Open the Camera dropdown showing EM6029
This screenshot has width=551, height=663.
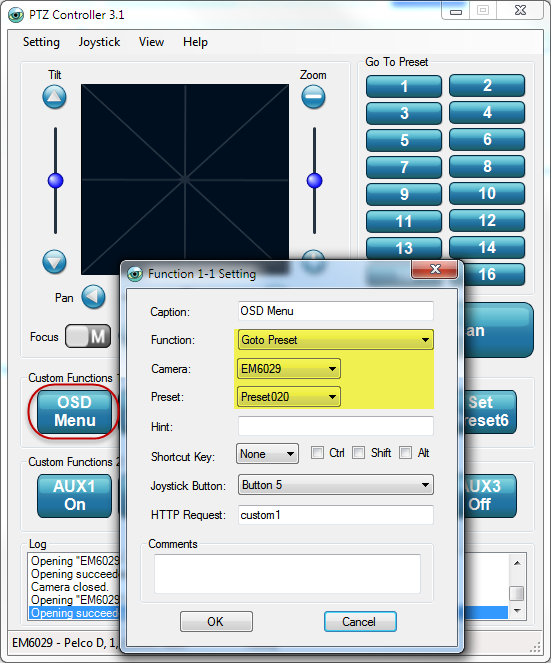click(x=288, y=369)
